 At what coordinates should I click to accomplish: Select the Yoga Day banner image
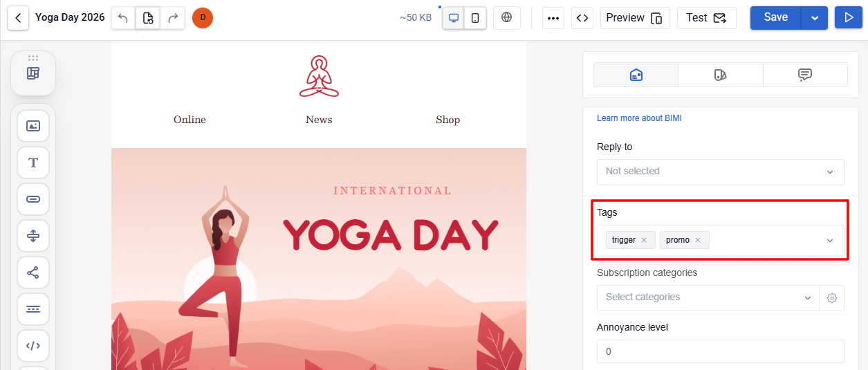point(319,259)
